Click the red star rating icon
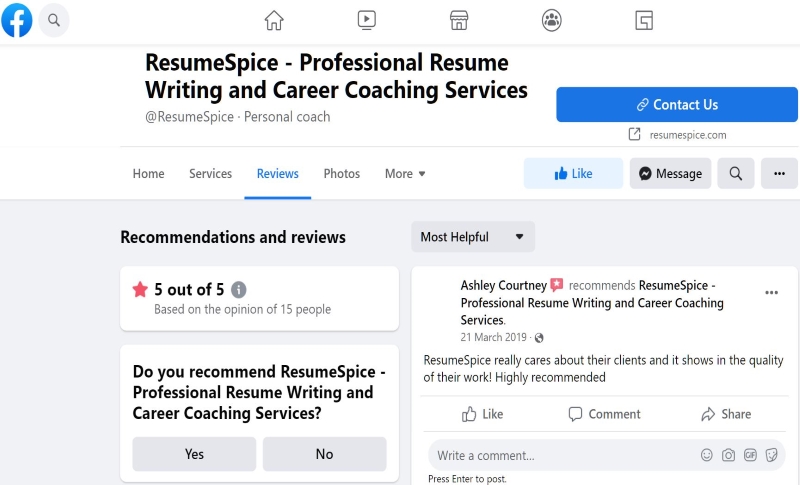Image resolution: width=800 pixels, height=485 pixels. coord(140,289)
